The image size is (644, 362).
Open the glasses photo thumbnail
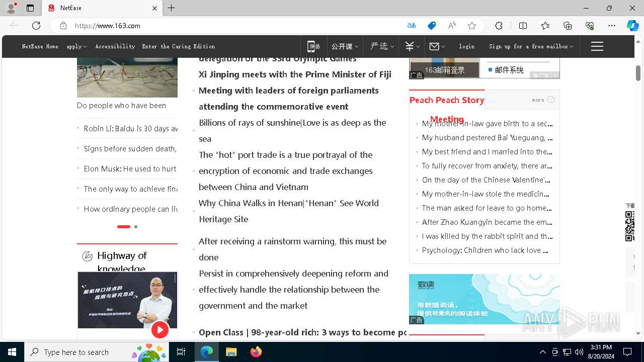tap(127, 77)
